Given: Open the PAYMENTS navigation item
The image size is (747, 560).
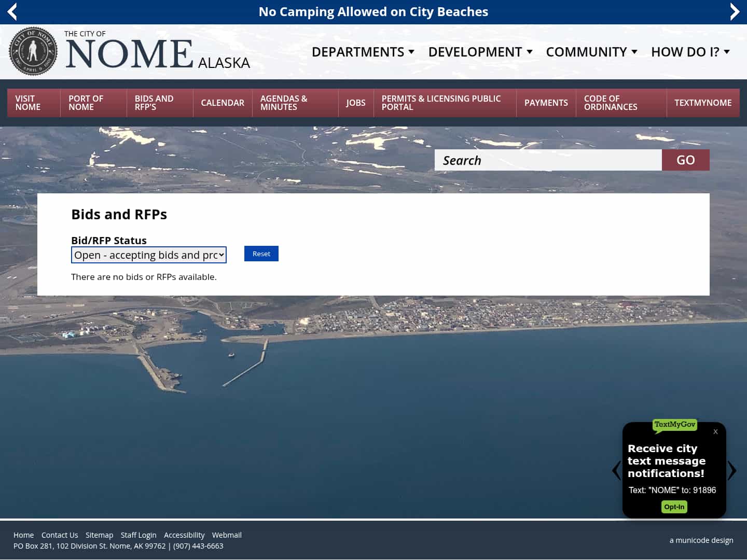Looking at the screenshot, I should pos(546,103).
